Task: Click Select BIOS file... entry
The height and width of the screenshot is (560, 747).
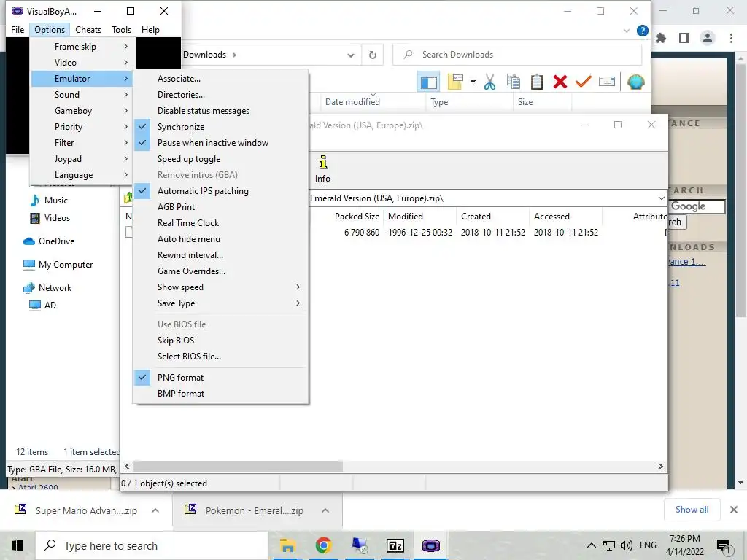Action: [220, 357]
